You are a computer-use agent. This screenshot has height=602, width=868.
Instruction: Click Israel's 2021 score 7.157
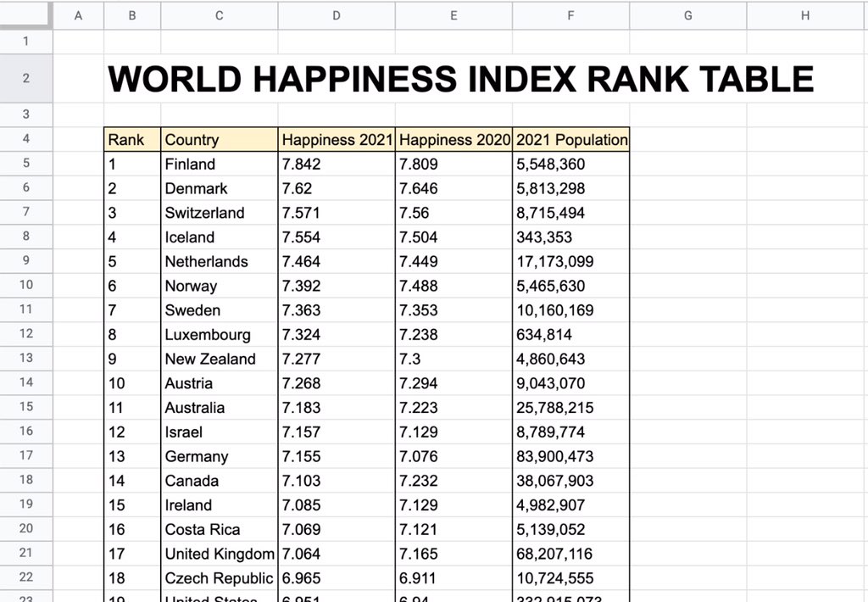337,432
